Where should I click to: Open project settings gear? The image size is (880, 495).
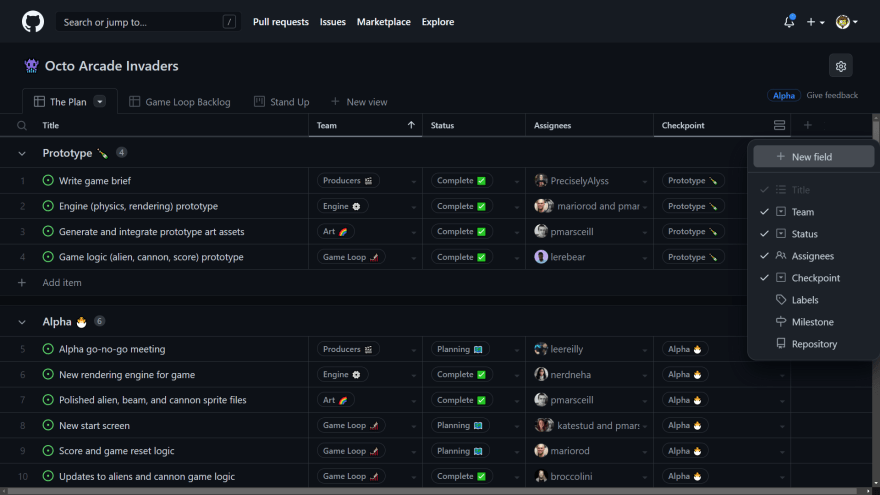840,66
